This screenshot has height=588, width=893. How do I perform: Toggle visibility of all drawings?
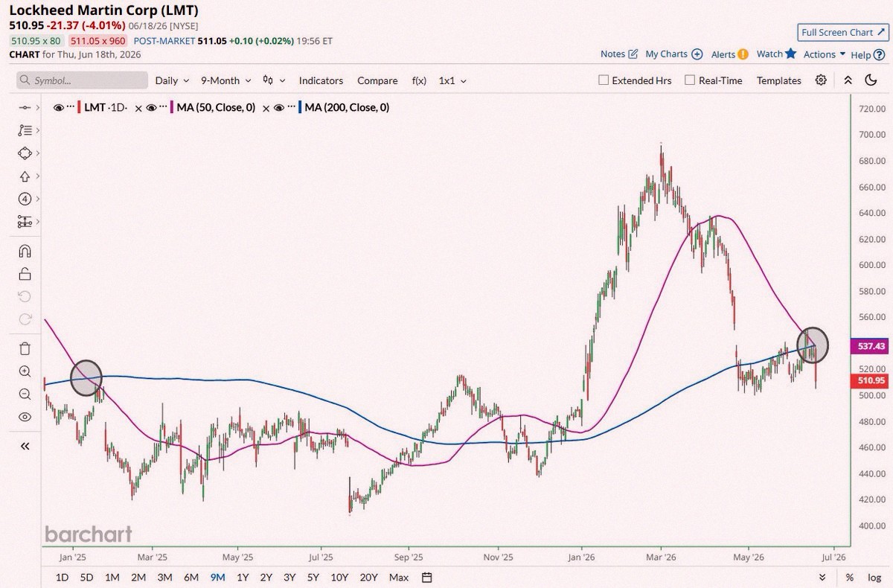[x=24, y=417]
